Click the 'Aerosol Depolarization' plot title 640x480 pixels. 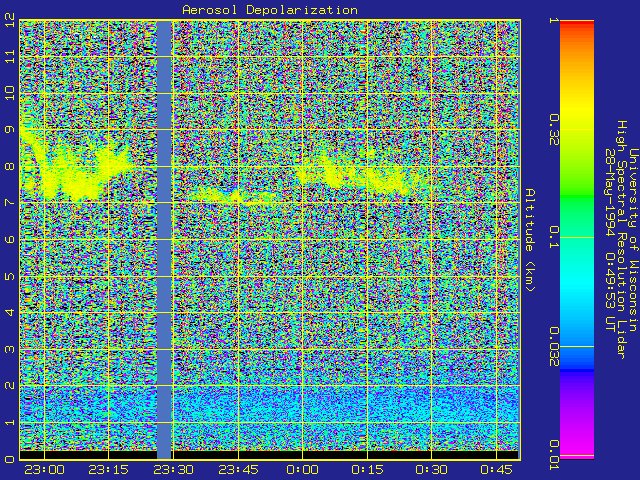click(x=270, y=10)
